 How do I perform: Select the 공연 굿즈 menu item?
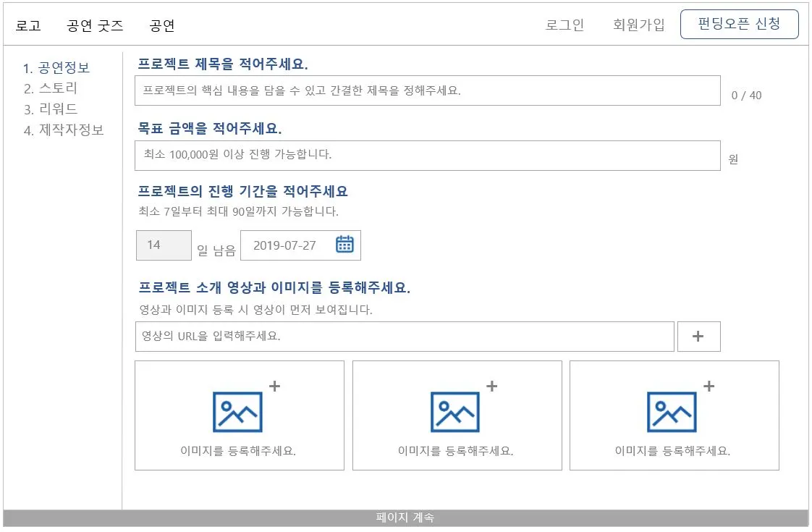click(x=95, y=24)
